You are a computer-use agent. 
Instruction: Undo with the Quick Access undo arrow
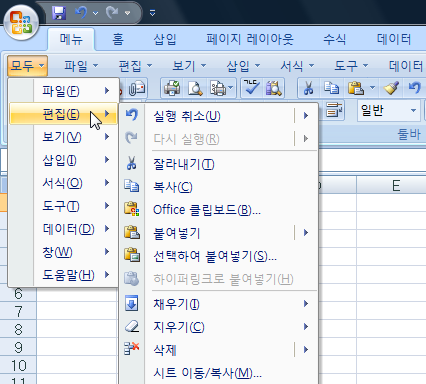pos(81,13)
